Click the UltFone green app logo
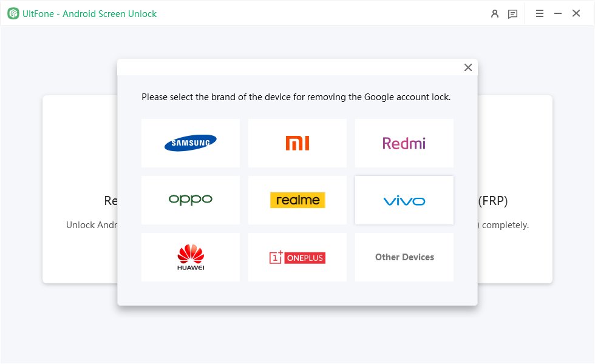The width and height of the screenshot is (595, 364). point(13,13)
